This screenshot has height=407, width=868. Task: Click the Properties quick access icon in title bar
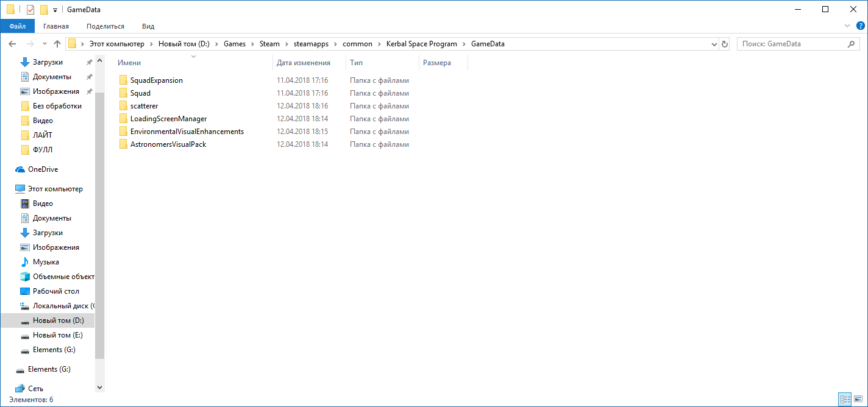pos(30,9)
